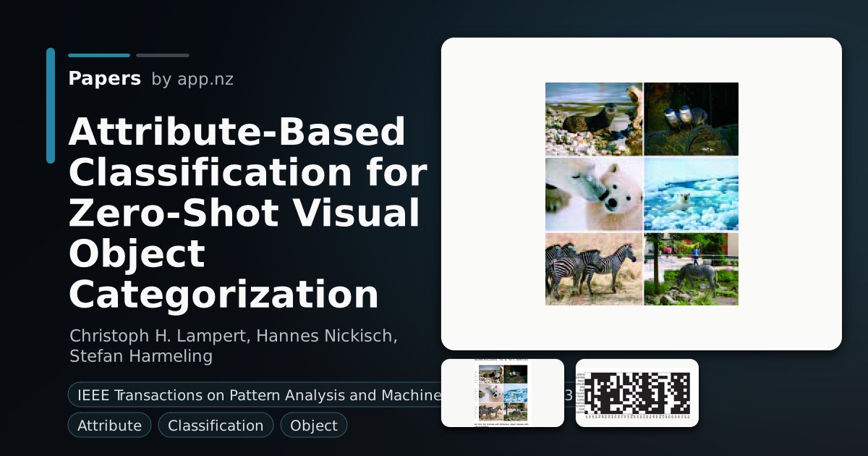Click author names Christoph H. Lampert line

[x=234, y=336]
